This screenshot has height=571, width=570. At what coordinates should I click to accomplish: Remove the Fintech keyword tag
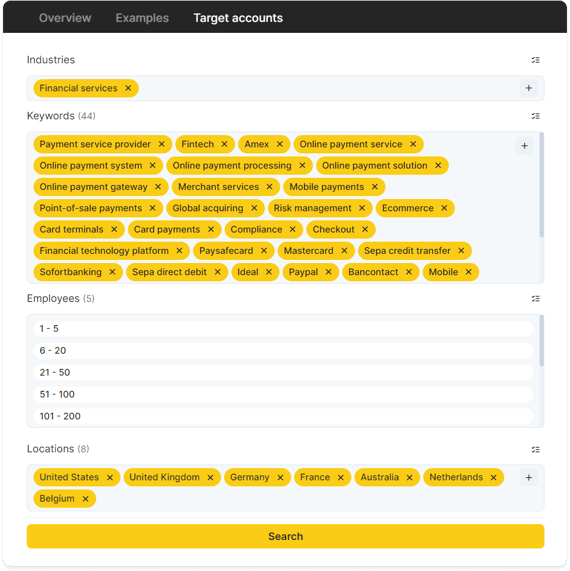pos(224,144)
